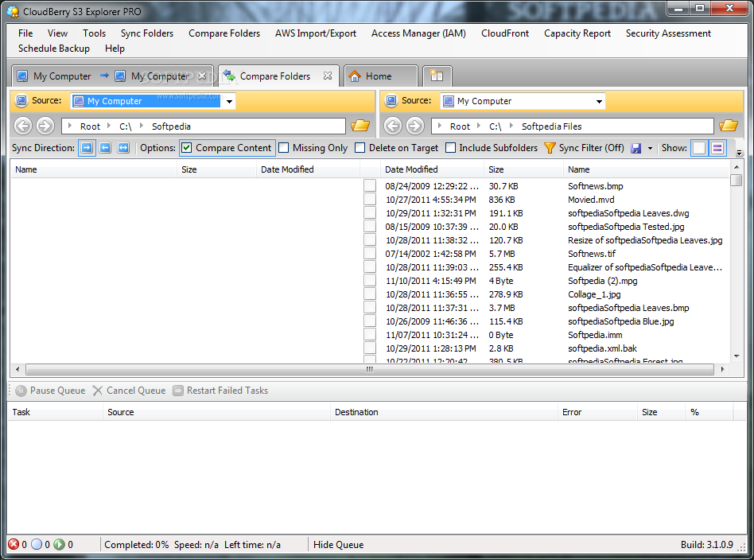Viewport: 754px width, 560px height.
Task: Open Sync Folders menu
Action: point(147,33)
